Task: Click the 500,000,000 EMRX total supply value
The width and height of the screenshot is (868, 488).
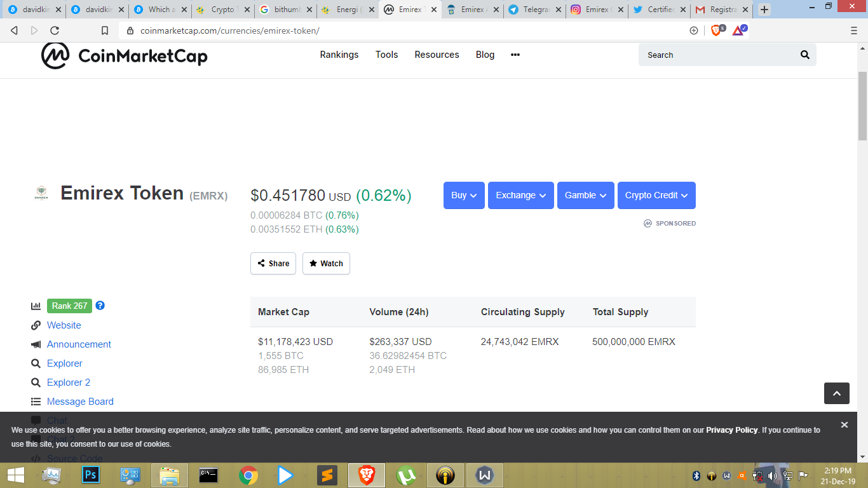Action: [x=634, y=342]
